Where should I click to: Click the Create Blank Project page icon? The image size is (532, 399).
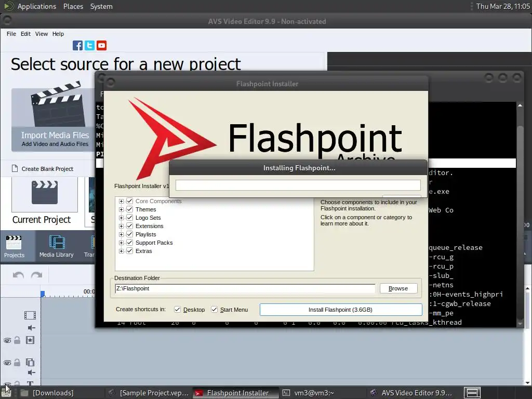pos(15,168)
